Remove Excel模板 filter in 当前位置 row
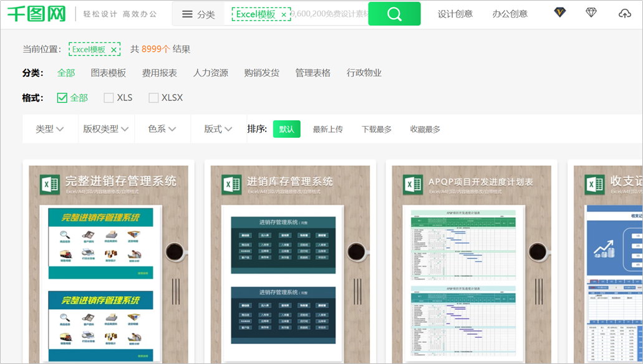Viewport: 643px width, 364px height. pos(114,50)
